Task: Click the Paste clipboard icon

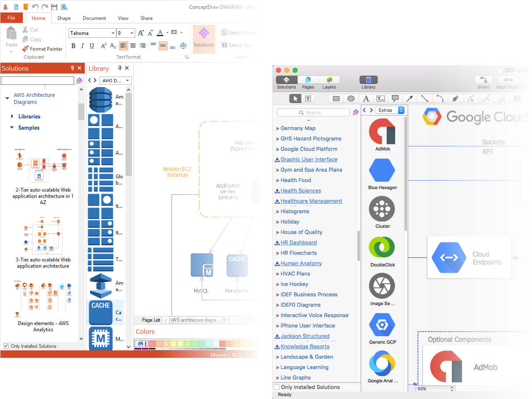Action: click(12, 33)
